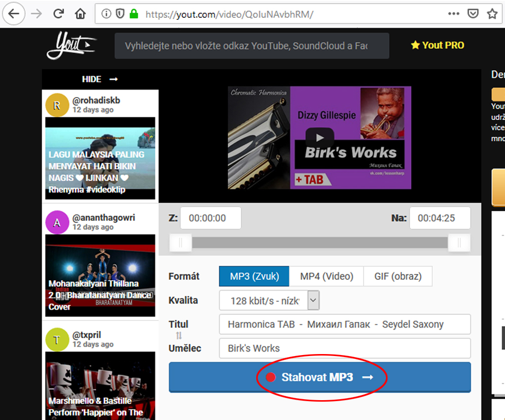Click the browser forward arrow

coord(36,14)
